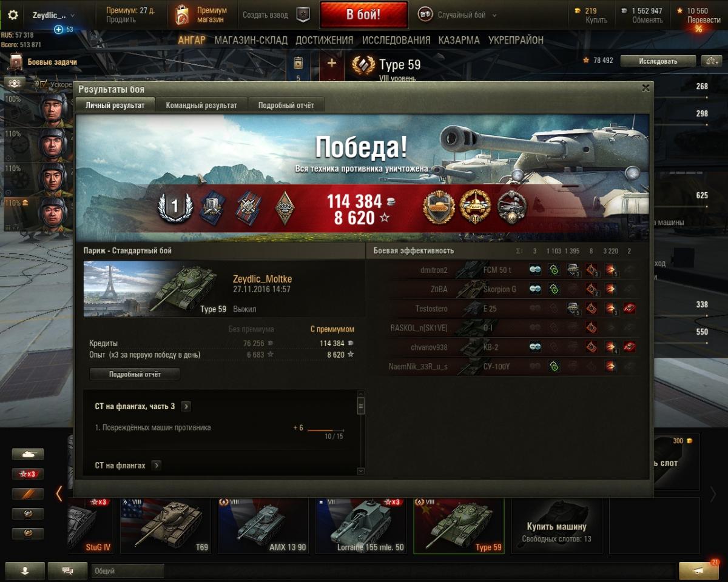Open settings via gear icon
Image resolution: width=728 pixels, height=582 pixels.
(x=13, y=15)
